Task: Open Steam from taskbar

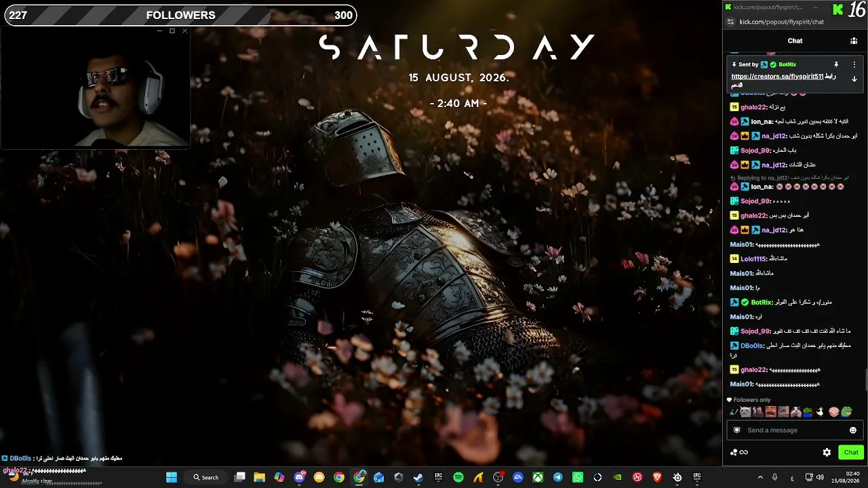Action: click(418, 477)
